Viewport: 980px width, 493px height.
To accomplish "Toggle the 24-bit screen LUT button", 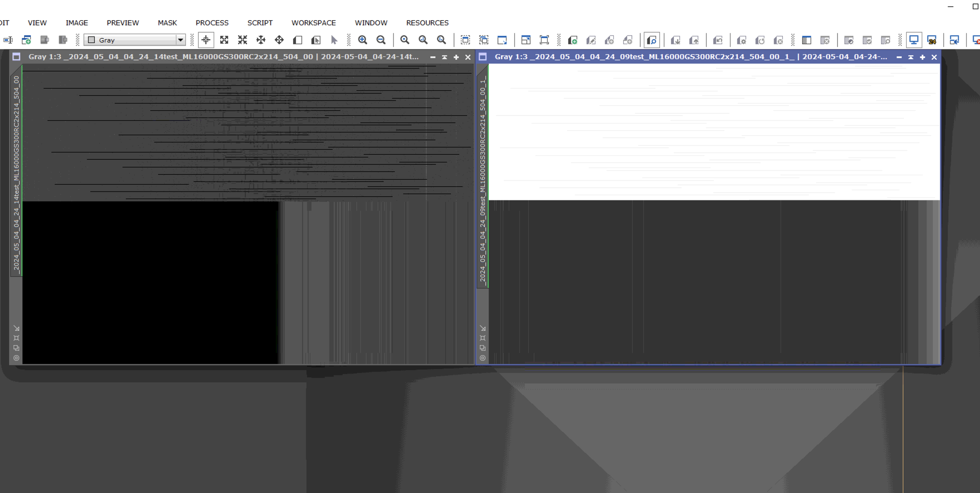I will (932, 40).
